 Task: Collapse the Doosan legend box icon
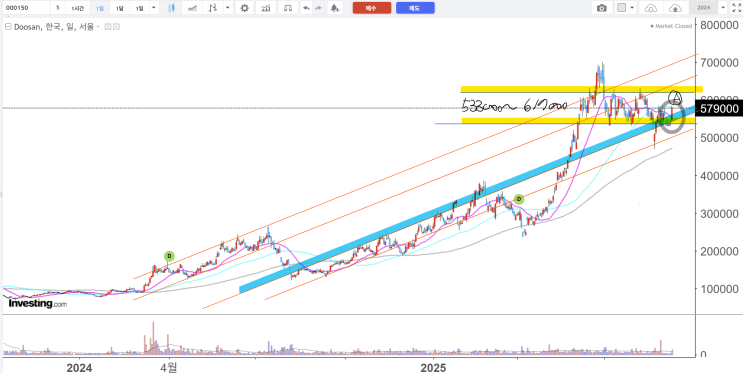click(8, 27)
